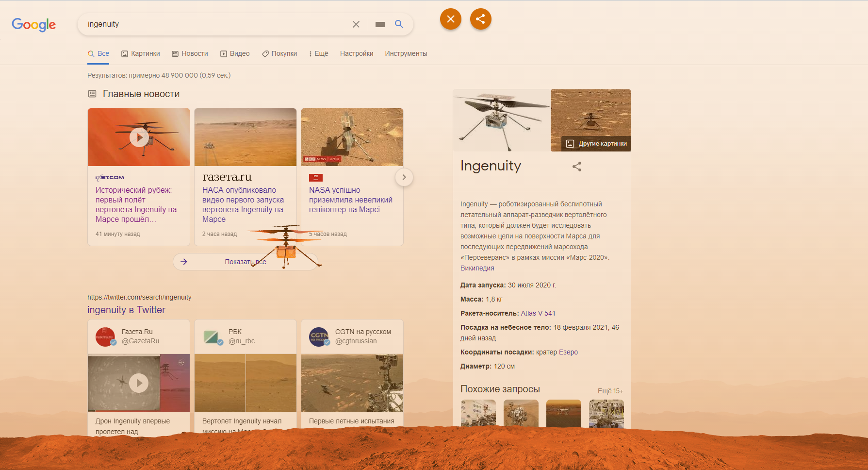
Task: Clear the search box text
Action: tap(356, 24)
